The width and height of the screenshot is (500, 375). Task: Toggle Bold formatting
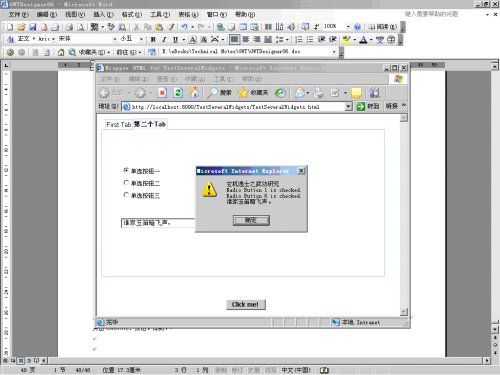click(153, 40)
